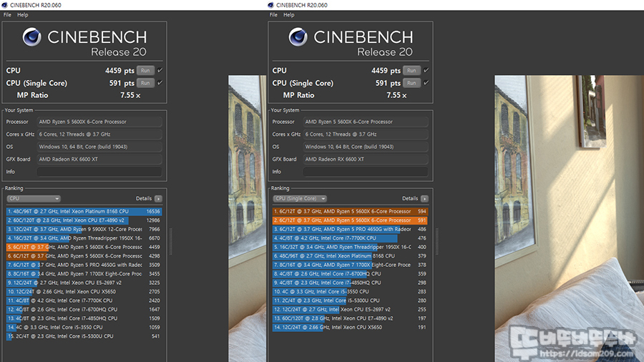
Task: Select i5-3550 row scoring 283
Action: [x=350, y=292]
